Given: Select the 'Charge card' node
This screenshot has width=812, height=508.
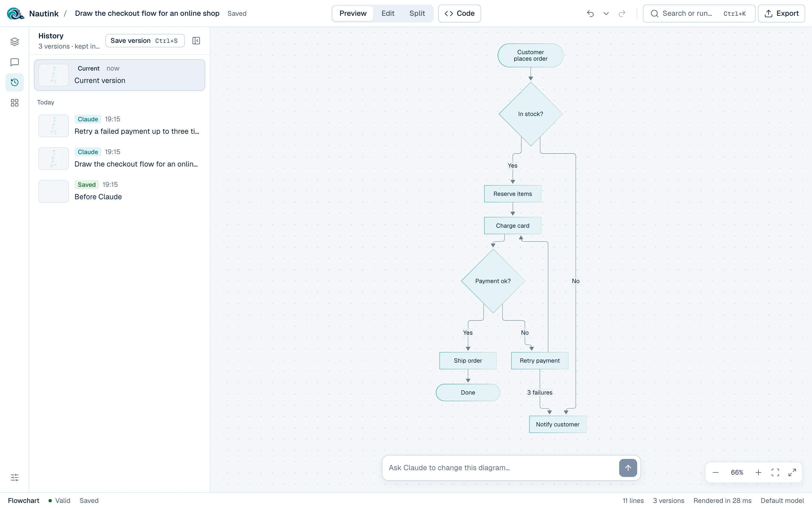Looking at the screenshot, I should (x=512, y=226).
